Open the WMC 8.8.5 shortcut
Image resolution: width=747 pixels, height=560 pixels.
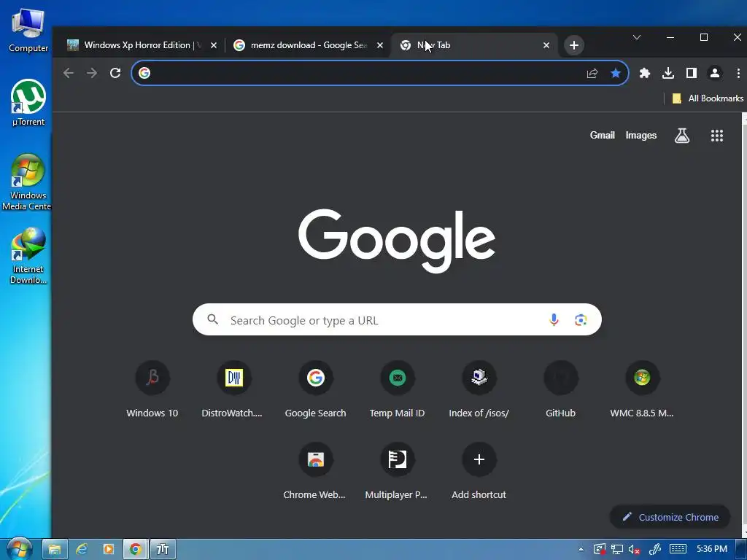point(642,390)
